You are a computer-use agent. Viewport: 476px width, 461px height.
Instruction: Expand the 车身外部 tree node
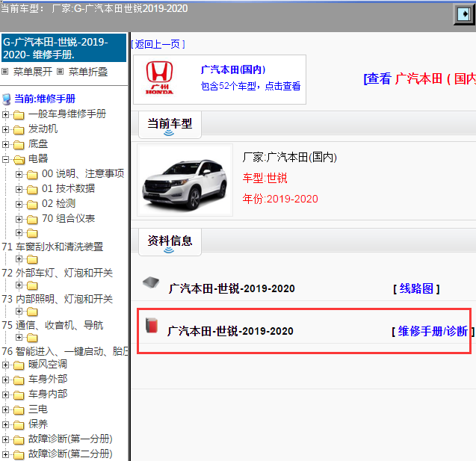[5, 380]
